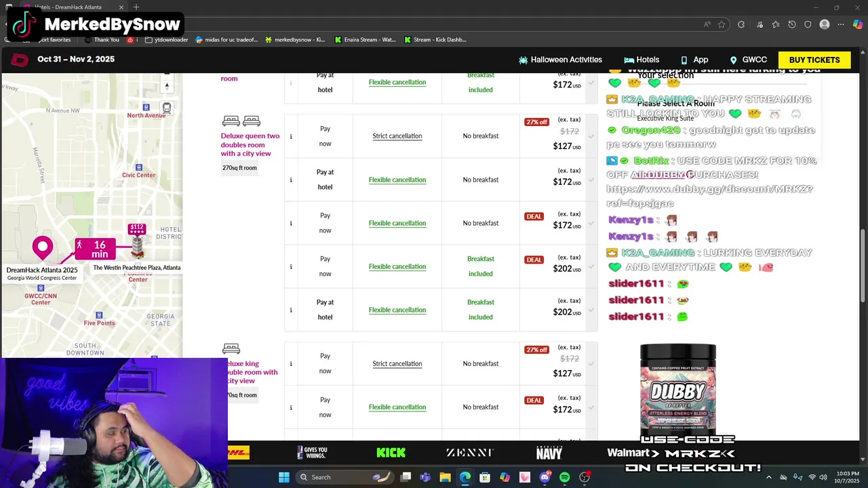Open the taskbar clock showing 10:03 PM
Viewport: 868px width, 488px height.
coord(847,477)
